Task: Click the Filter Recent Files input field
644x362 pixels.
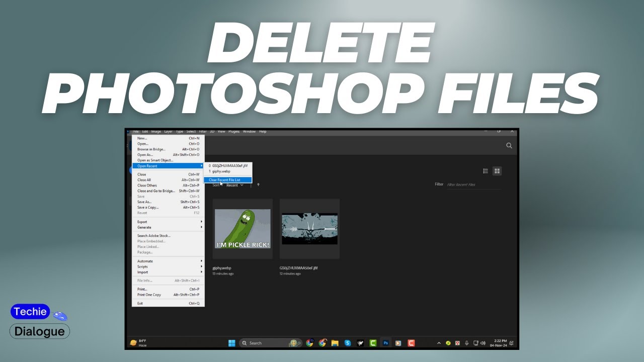Action: click(x=473, y=185)
